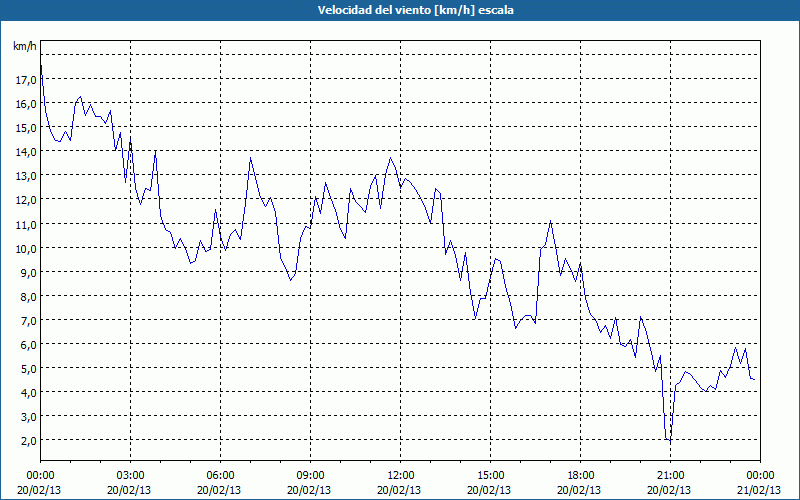Click the 09:00 time axis label

[x=310, y=476]
